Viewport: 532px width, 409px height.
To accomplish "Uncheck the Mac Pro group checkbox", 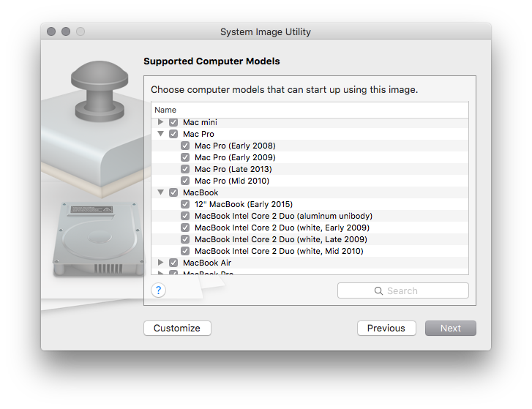I will click(x=173, y=134).
